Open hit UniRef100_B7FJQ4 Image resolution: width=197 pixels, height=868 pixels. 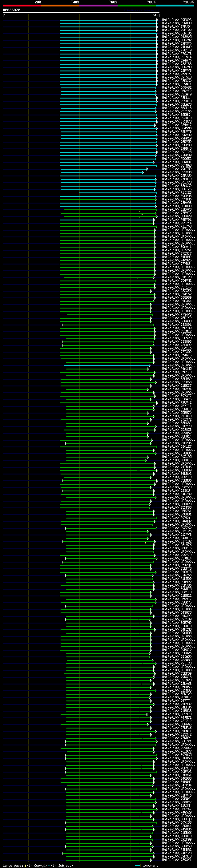[x=176, y=26]
